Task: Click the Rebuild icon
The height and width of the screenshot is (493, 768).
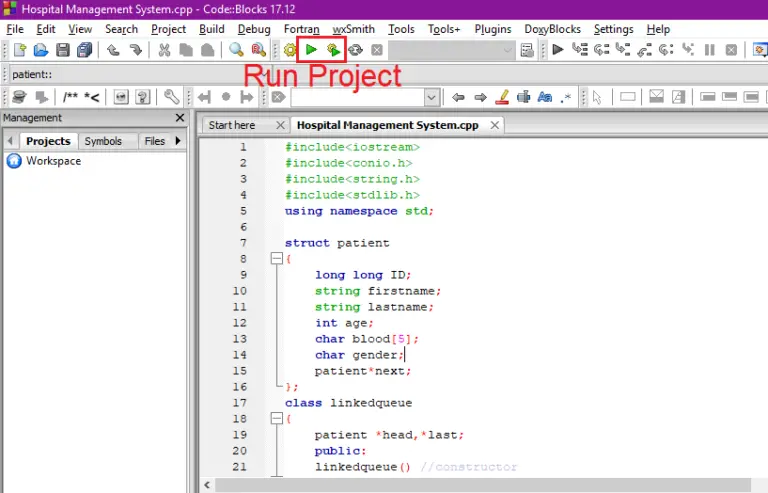Action: coord(355,49)
